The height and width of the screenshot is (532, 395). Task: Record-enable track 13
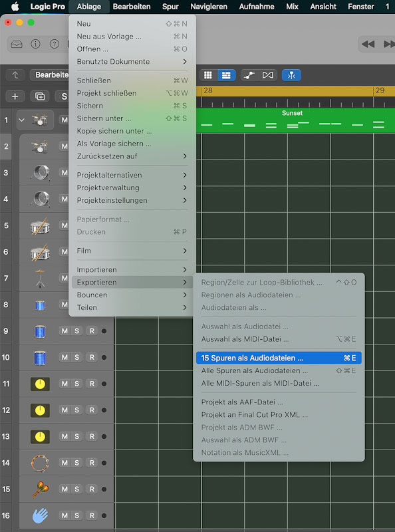tap(92, 436)
